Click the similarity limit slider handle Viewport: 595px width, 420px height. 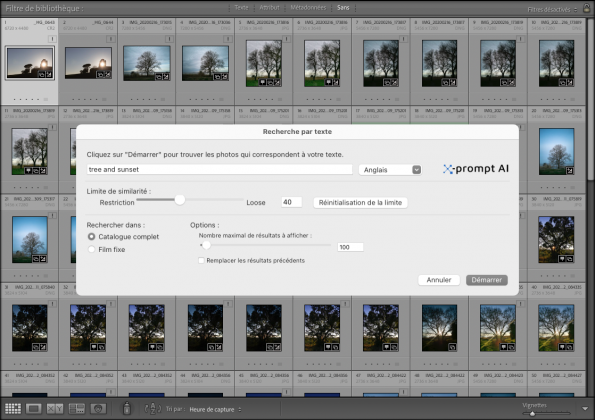pos(180,200)
